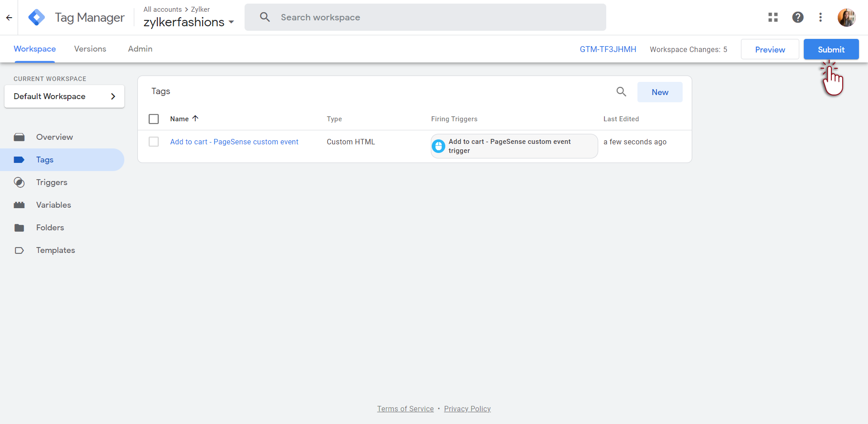
Task: Open the Help icon
Action: point(798,17)
